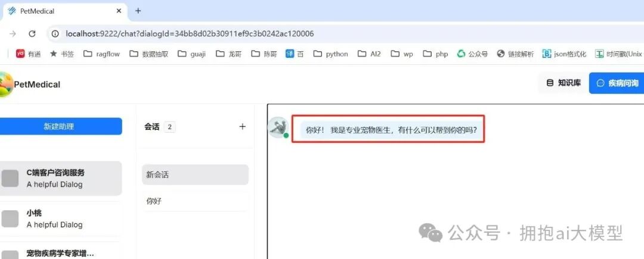
Task: Open the 你好 conversation
Action: tap(195, 202)
